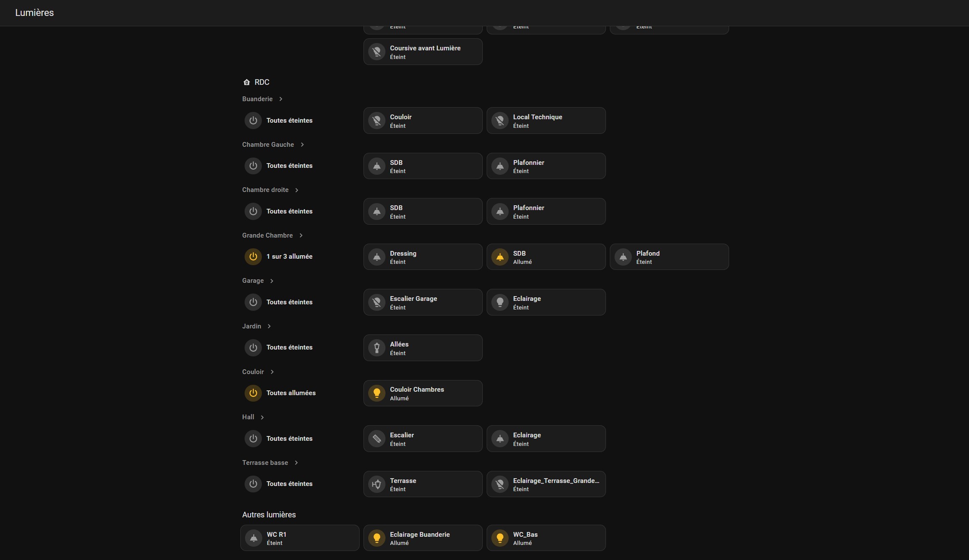The height and width of the screenshot is (560, 969).
Task: Select the Autres lumières section heading
Action: (269, 515)
